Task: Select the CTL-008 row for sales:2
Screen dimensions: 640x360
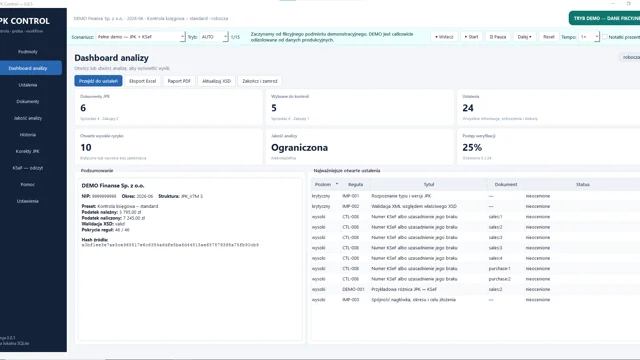Action: tap(476, 227)
